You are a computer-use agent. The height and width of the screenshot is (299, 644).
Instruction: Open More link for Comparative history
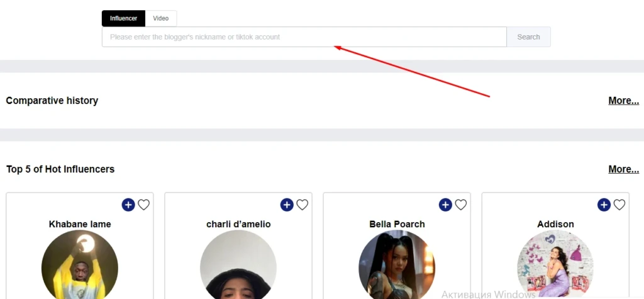623,101
